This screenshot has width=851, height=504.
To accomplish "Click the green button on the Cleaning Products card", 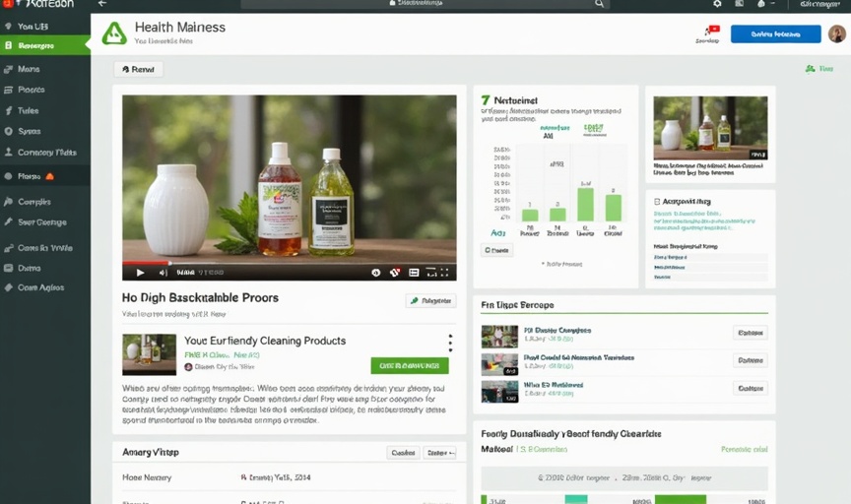I will coord(410,365).
